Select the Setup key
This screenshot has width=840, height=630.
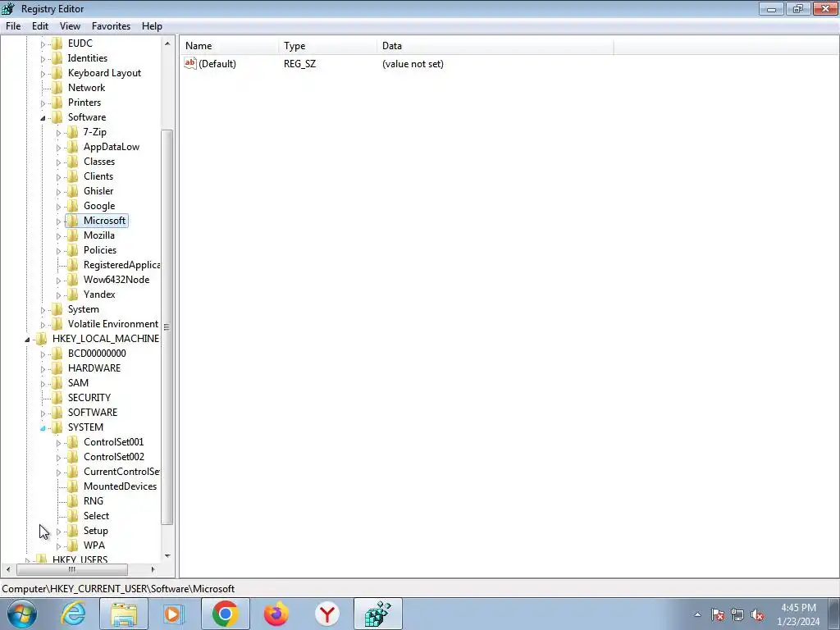pos(95,531)
